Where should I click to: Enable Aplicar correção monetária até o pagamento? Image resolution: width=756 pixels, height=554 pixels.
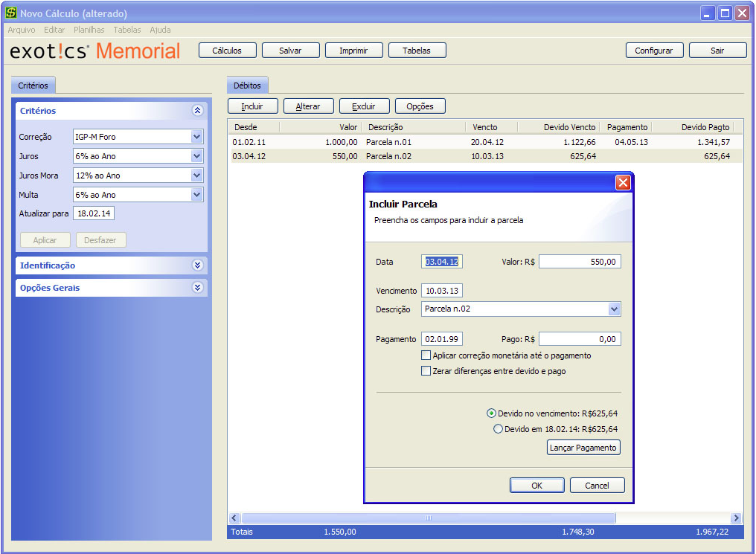(426, 355)
